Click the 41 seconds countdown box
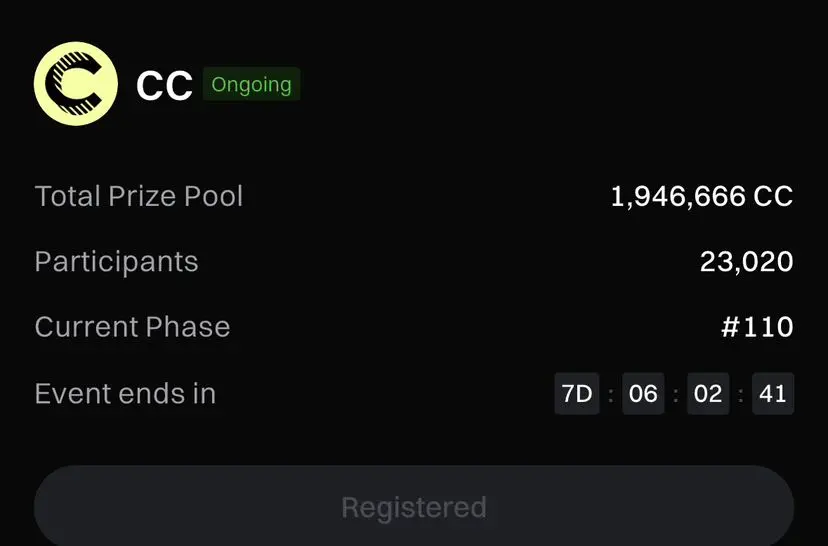The image size is (828, 546). [773, 393]
